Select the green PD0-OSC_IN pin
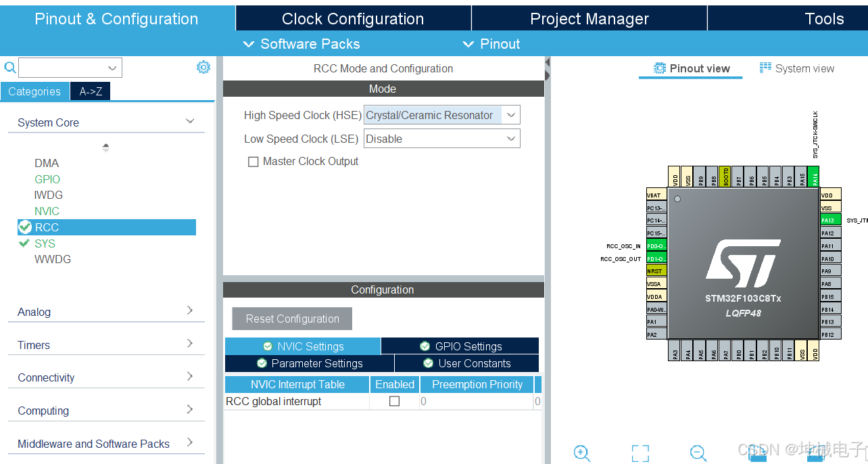868x464 pixels. [x=656, y=246]
